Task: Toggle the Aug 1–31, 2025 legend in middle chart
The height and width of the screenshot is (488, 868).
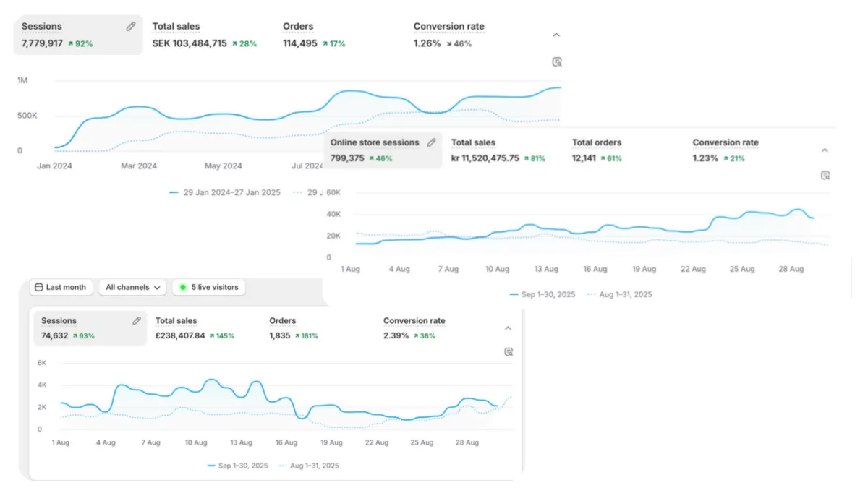Action: pos(619,294)
